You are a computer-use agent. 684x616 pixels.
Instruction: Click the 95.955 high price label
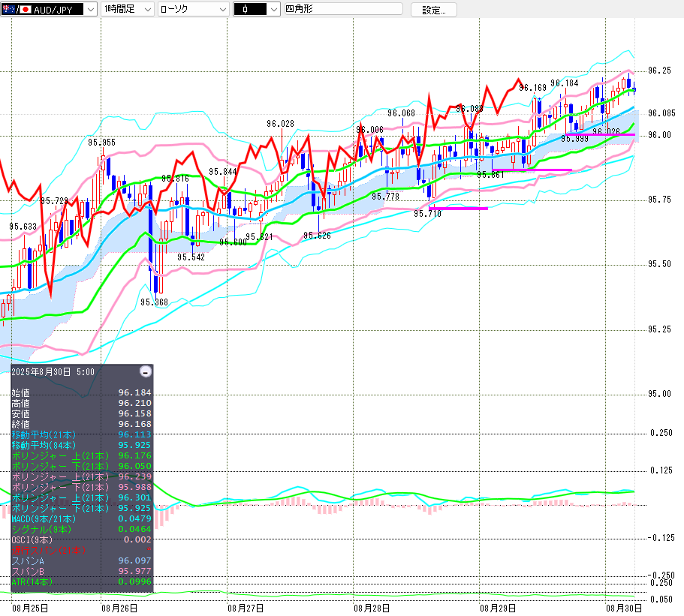pyautogui.click(x=101, y=143)
